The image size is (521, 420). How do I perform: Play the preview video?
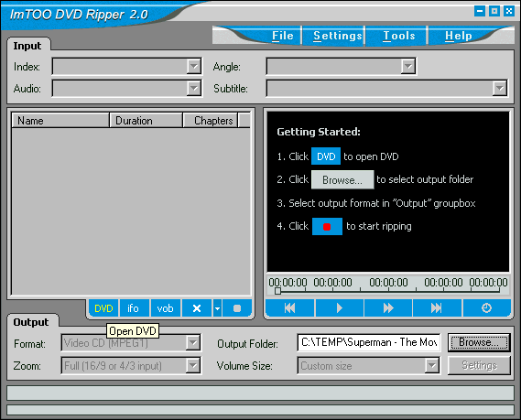point(340,308)
